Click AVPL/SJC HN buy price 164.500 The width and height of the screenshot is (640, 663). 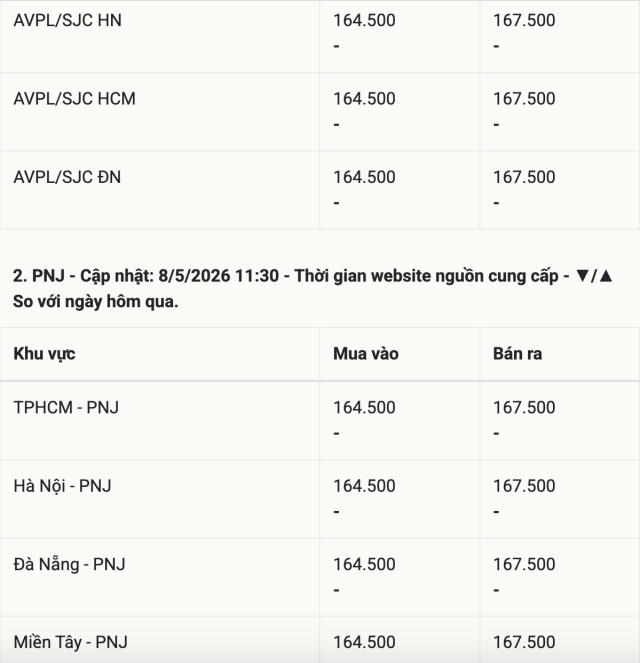click(x=364, y=20)
